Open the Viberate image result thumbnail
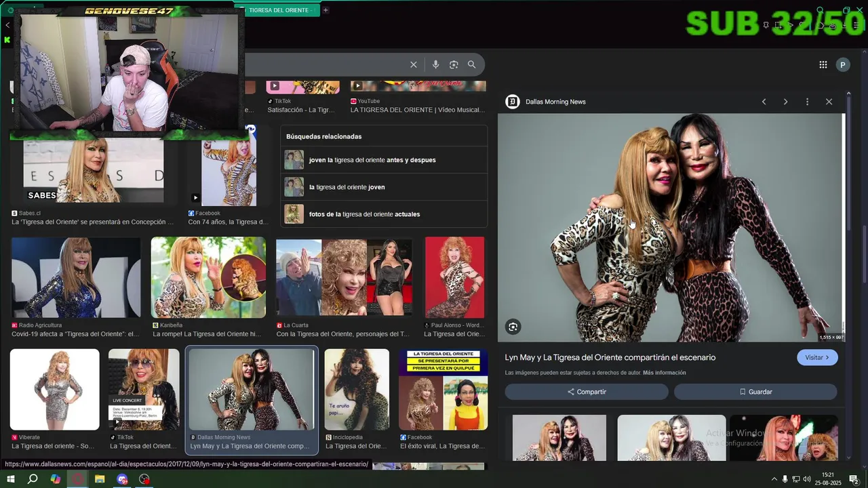Image resolution: width=868 pixels, height=488 pixels. (54, 390)
